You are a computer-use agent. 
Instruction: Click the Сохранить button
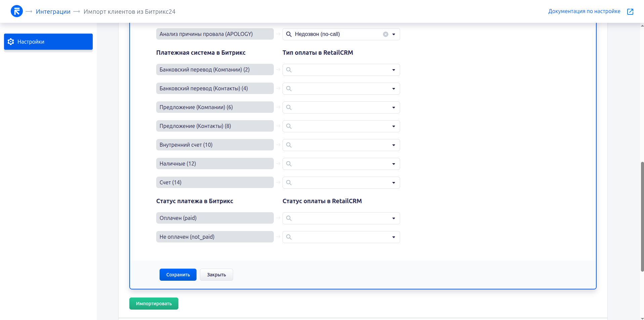pos(178,275)
